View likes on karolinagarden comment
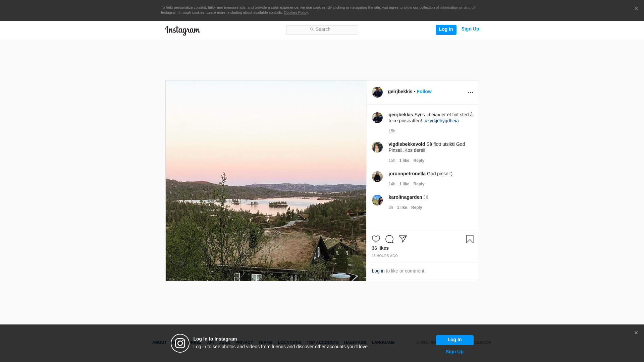 coord(402,207)
